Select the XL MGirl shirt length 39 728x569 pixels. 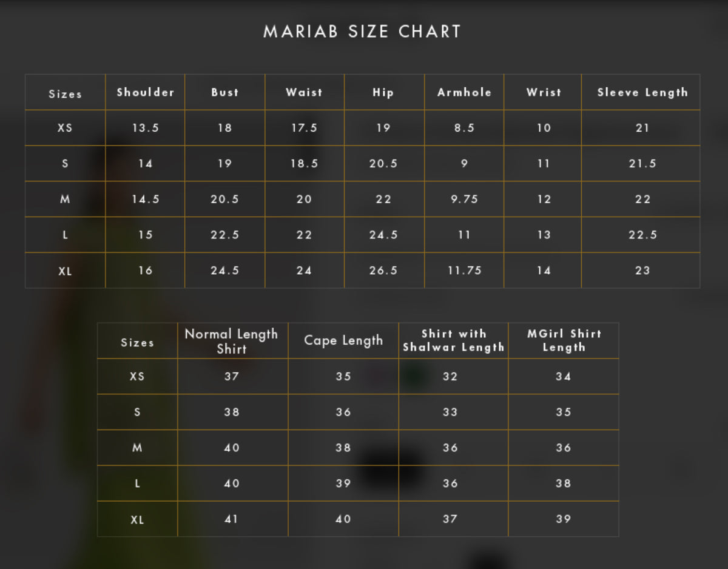(x=564, y=519)
